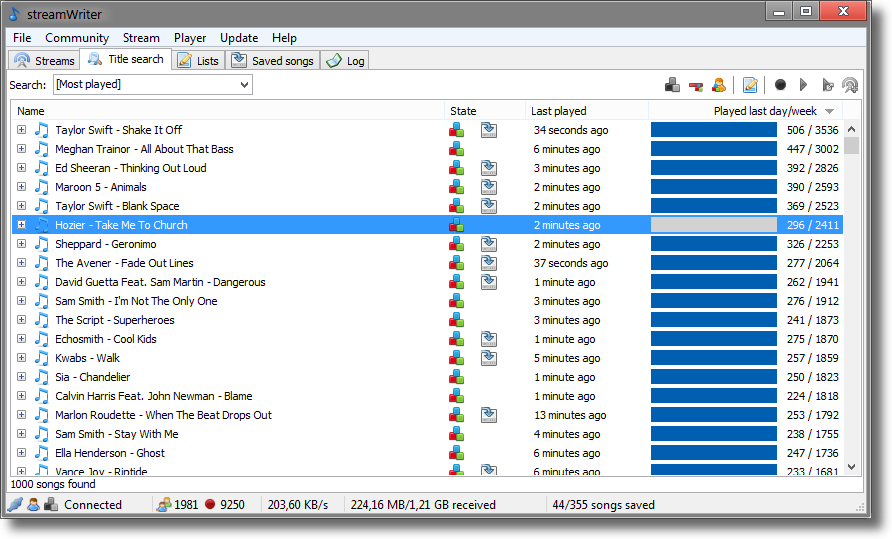This screenshot has width=892, height=539.
Task: Click the saved state icon for Shake It Off
Action: point(488,130)
